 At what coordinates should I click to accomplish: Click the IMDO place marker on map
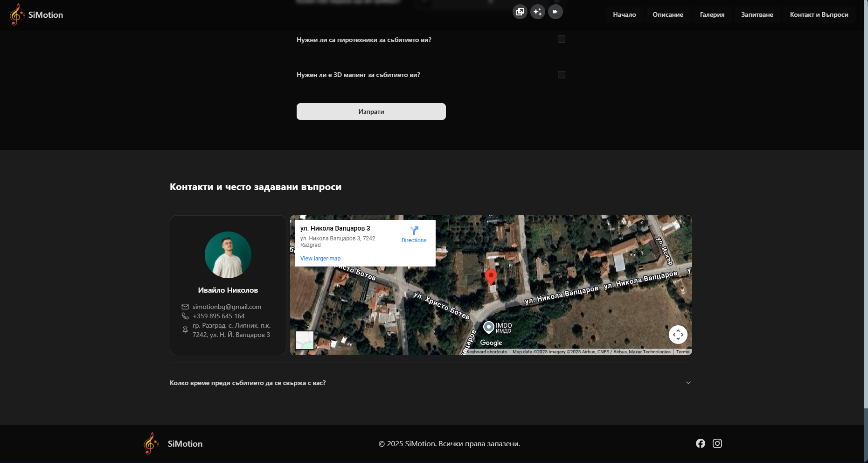coord(489,327)
